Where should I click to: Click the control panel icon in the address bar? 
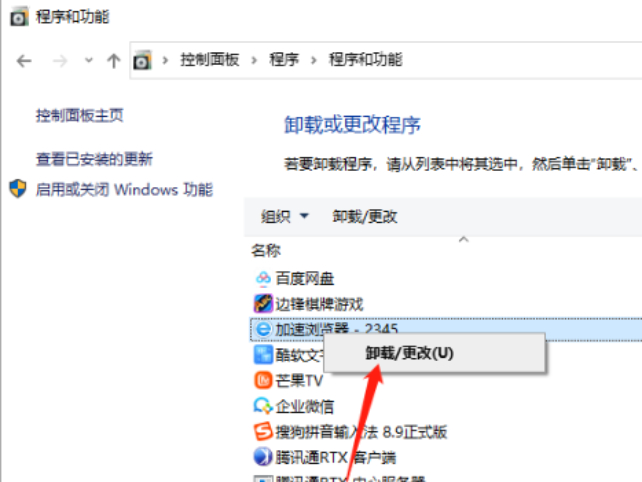tap(142, 60)
